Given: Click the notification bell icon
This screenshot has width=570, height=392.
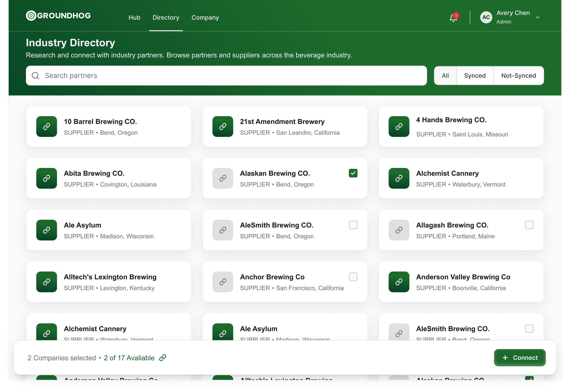Looking at the screenshot, I should click(453, 18).
